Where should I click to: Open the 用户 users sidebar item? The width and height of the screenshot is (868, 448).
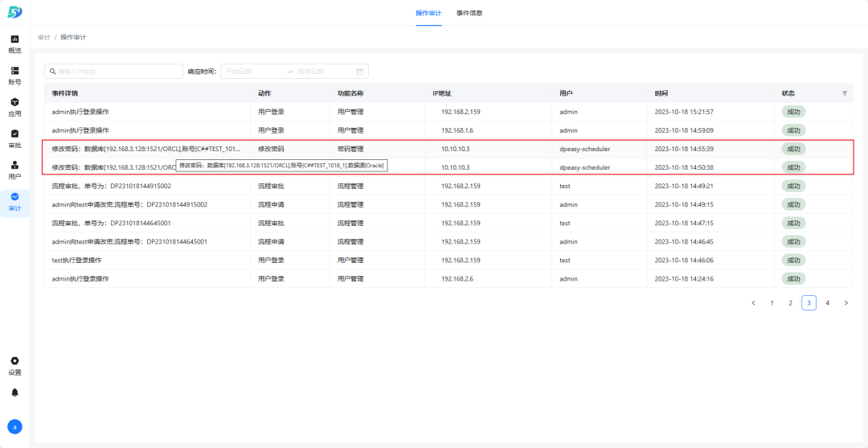click(x=15, y=171)
